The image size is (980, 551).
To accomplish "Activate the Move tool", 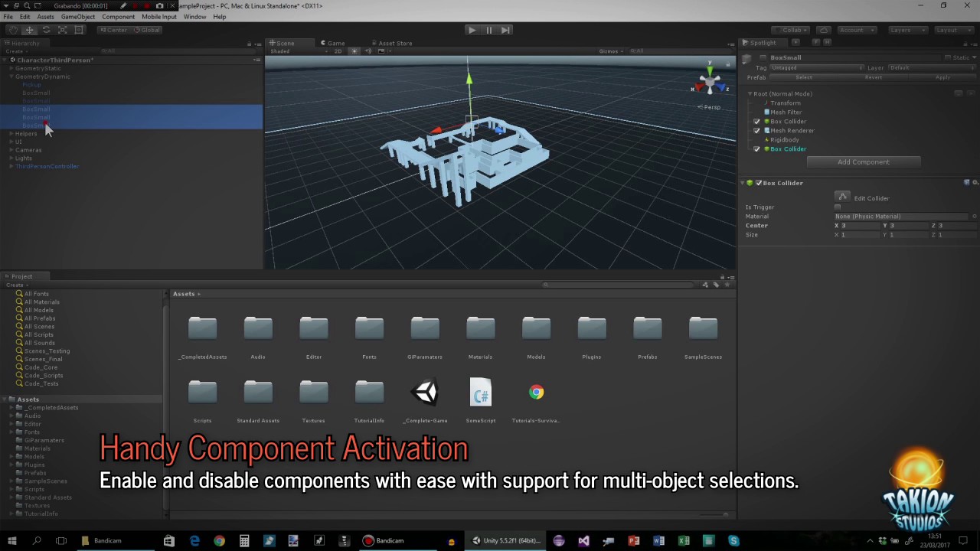I will pos(29,30).
